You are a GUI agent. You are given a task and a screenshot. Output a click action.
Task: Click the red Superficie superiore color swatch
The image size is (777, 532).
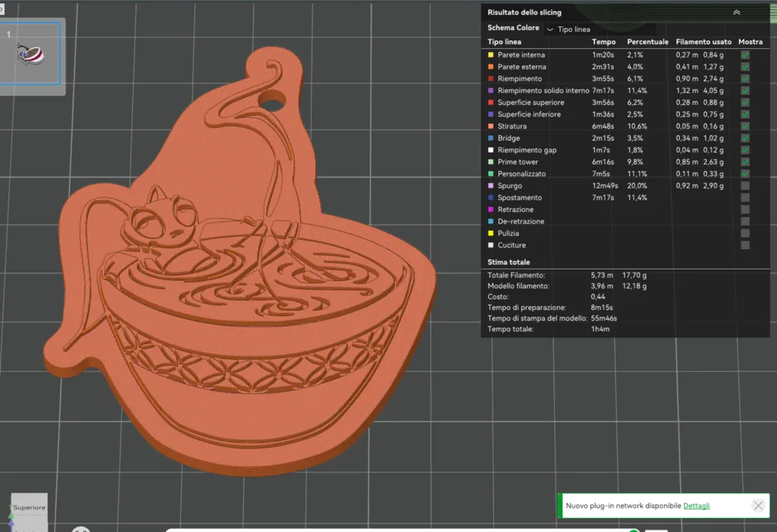click(490, 103)
